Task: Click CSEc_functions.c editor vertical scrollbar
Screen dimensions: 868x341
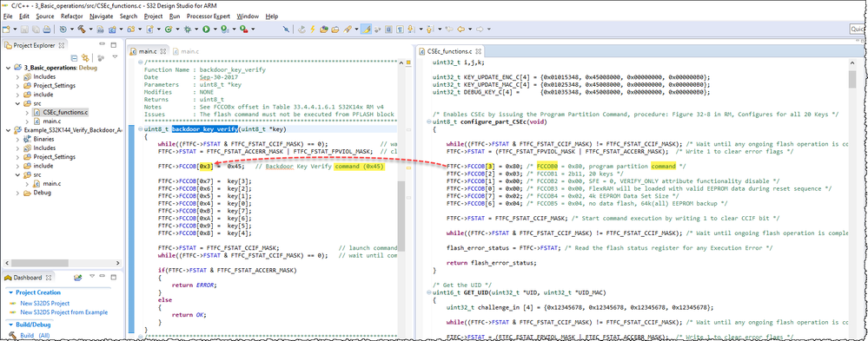Action: click(x=852, y=79)
